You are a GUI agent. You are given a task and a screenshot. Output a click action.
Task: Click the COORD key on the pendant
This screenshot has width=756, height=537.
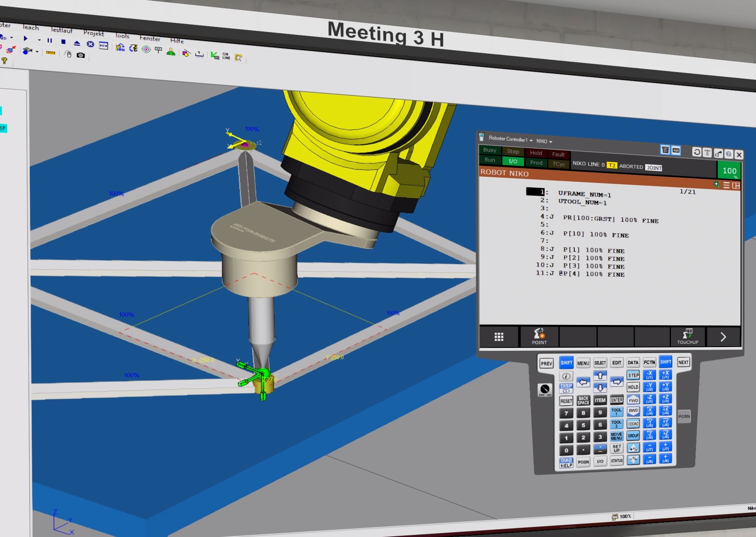point(633,424)
